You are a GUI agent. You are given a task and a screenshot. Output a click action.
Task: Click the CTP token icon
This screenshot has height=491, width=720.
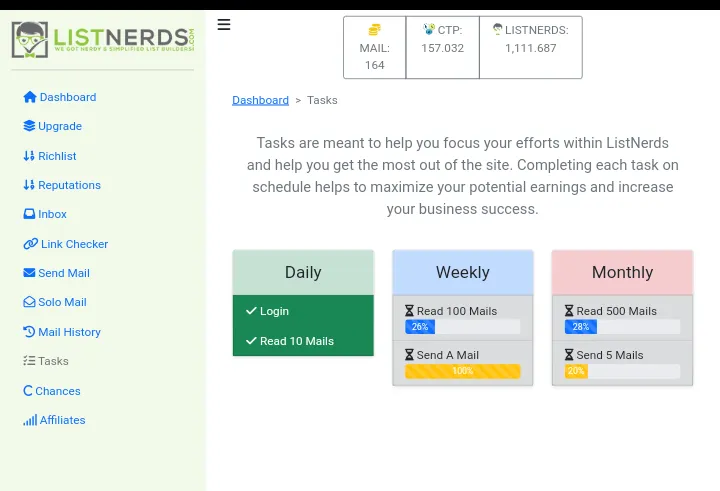429,29
